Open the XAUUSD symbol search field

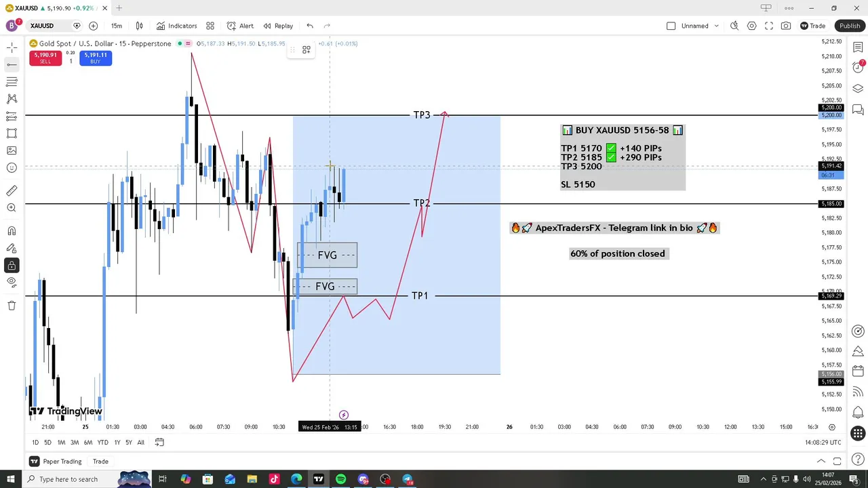(x=42, y=26)
